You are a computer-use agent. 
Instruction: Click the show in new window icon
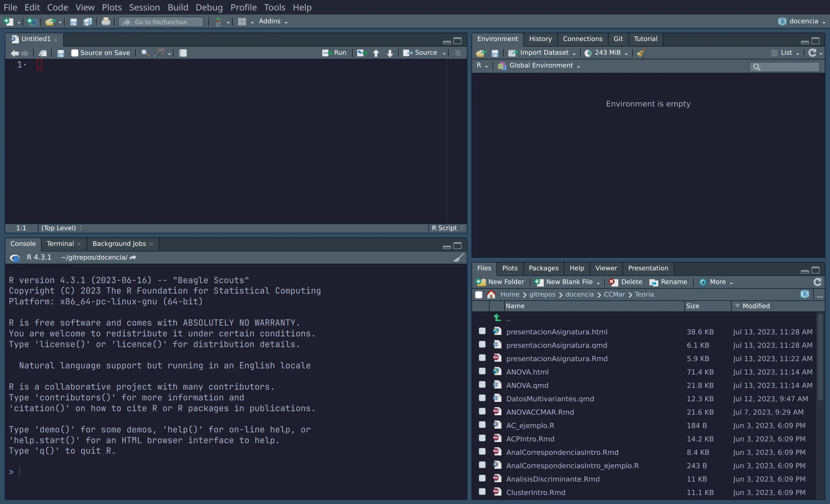(42, 53)
